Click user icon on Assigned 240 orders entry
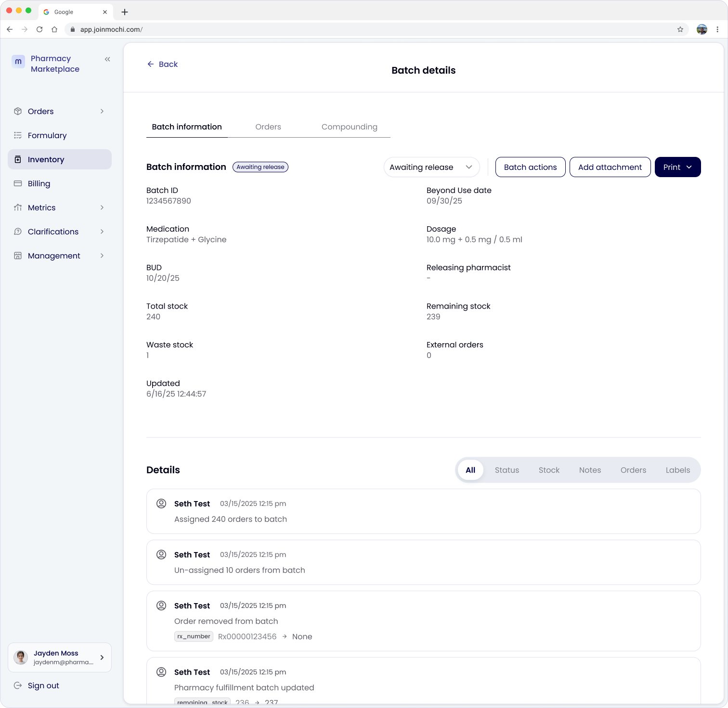 click(161, 503)
